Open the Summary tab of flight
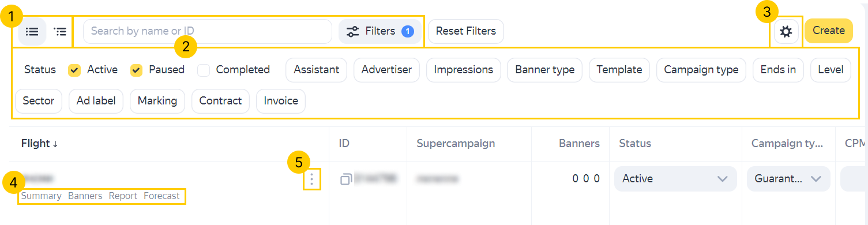 (x=41, y=196)
